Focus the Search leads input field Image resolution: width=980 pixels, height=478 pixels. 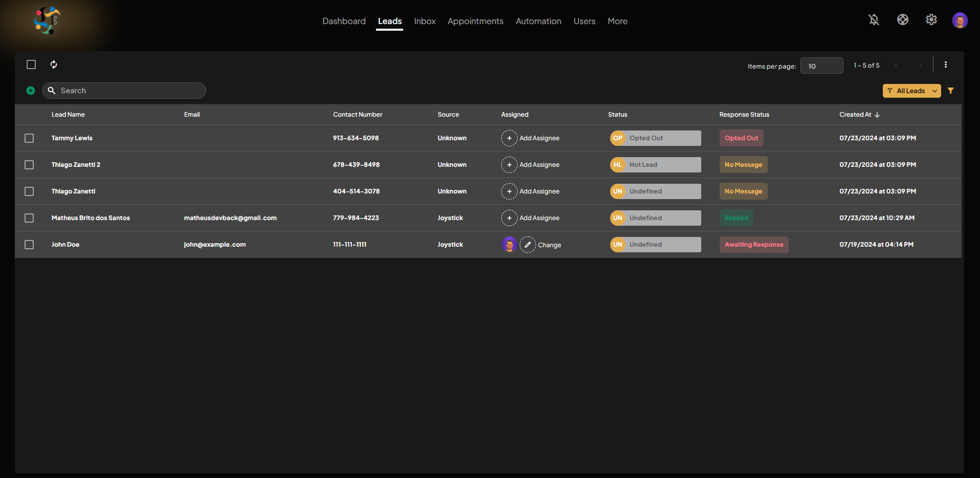pyautogui.click(x=130, y=91)
